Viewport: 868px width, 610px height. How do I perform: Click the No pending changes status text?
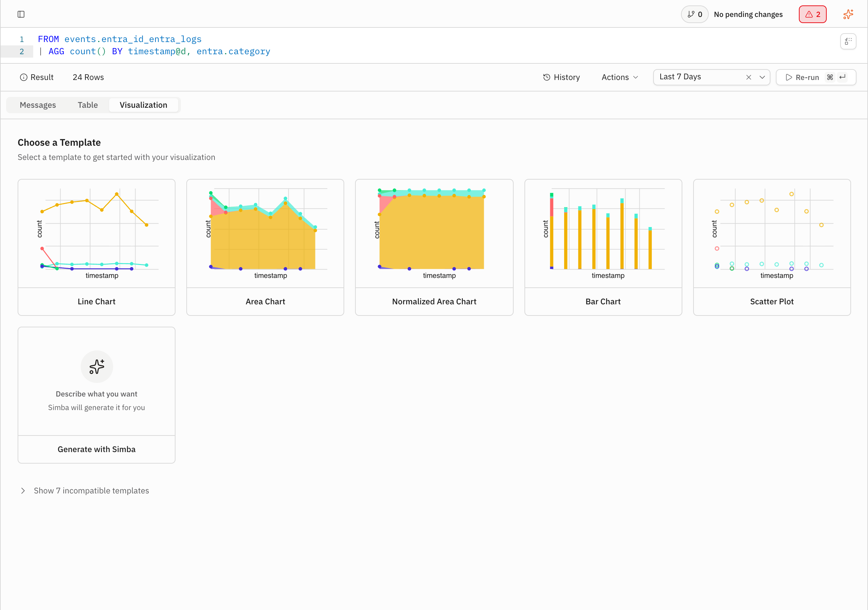pos(748,14)
